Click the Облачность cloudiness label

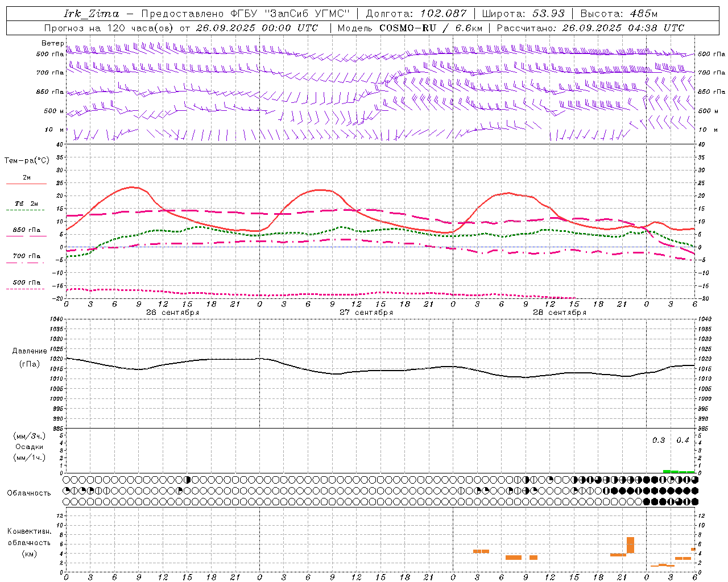[29, 493]
